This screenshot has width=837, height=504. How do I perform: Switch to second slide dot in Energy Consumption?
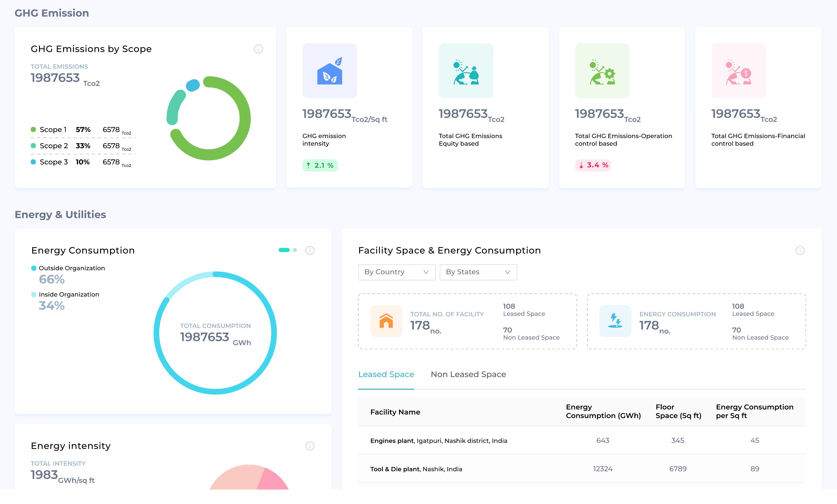295,250
